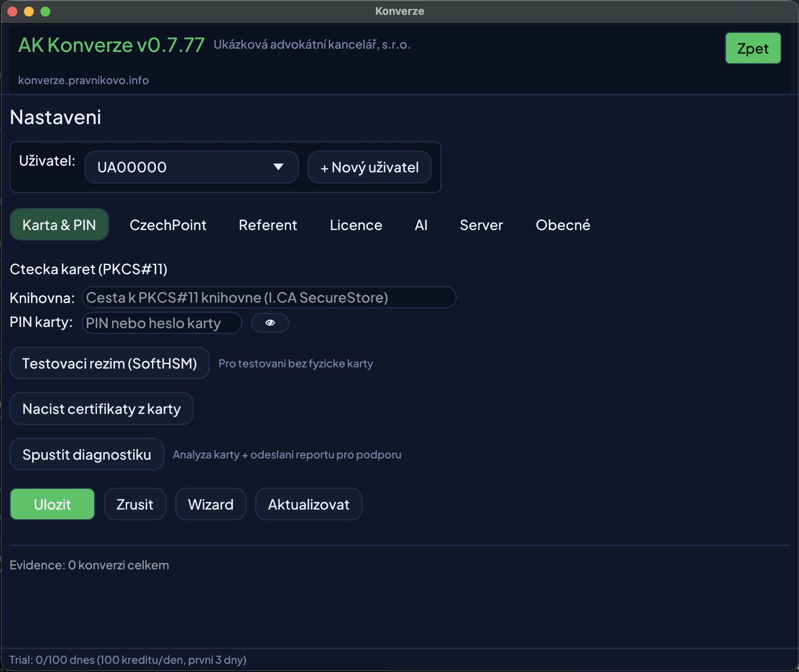This screenshot has height=672, width=799.
Task: Click the AK Konverze v0.7.77 title
Action: (x=111, y=45)
